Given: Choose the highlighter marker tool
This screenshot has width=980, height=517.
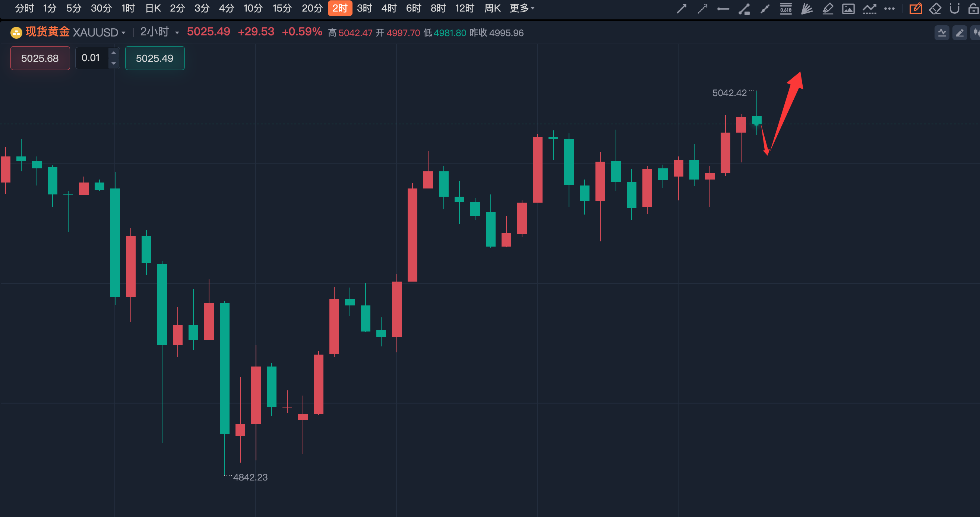Looking at the screenshot, I should coord(828,8).
